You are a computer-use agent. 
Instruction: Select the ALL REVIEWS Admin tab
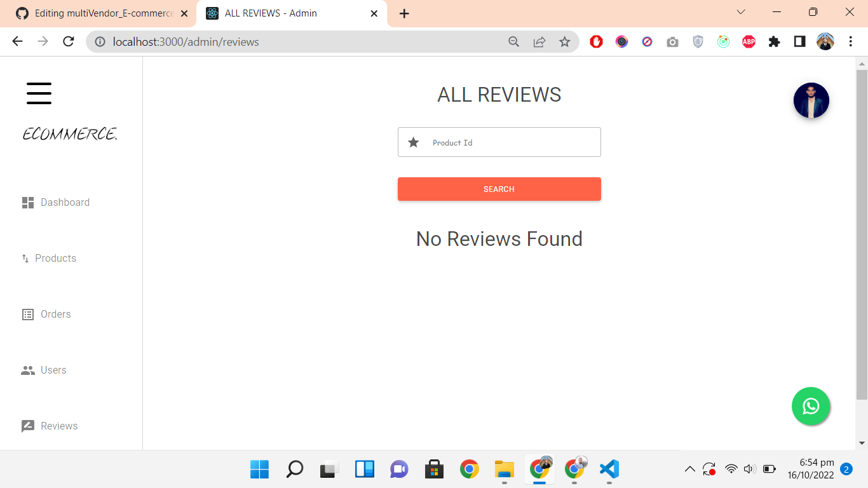click(x=280, y=13)
